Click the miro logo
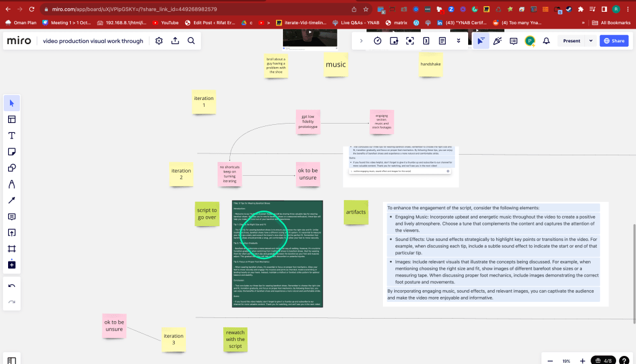 click(19, 40)
